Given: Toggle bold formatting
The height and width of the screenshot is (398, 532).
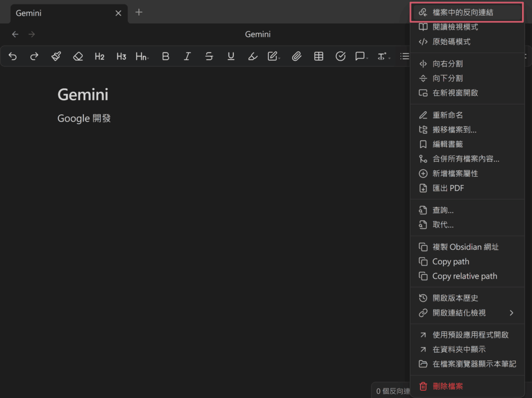Looking at the screenshot, I should 166,57.
